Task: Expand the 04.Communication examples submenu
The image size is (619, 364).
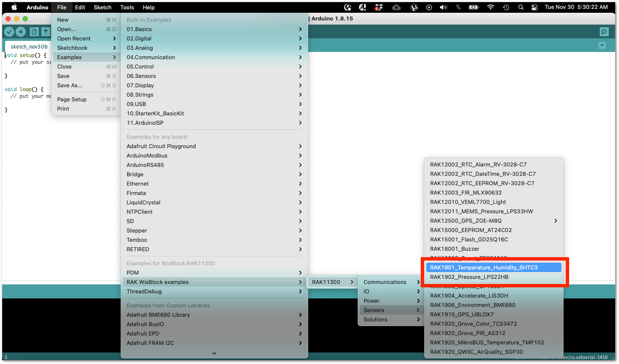Action: coord(214,57)
